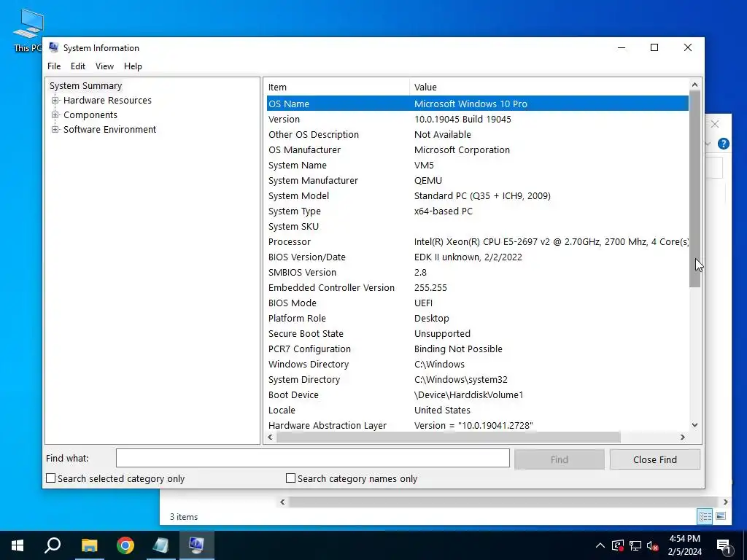This screenshot has width=747, height=560.
Task: Click the help icon in the background window
Action: click(723, 144)
